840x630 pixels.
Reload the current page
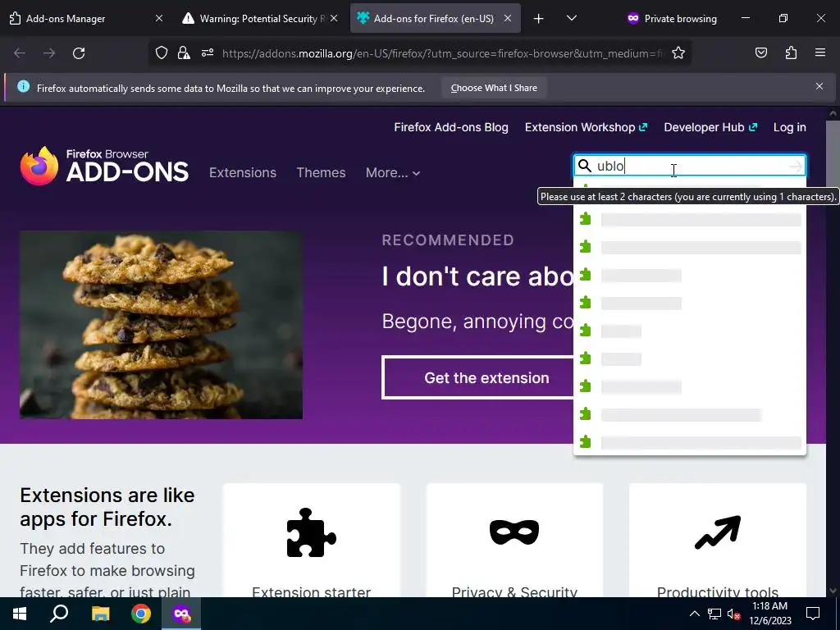[79, 53]
